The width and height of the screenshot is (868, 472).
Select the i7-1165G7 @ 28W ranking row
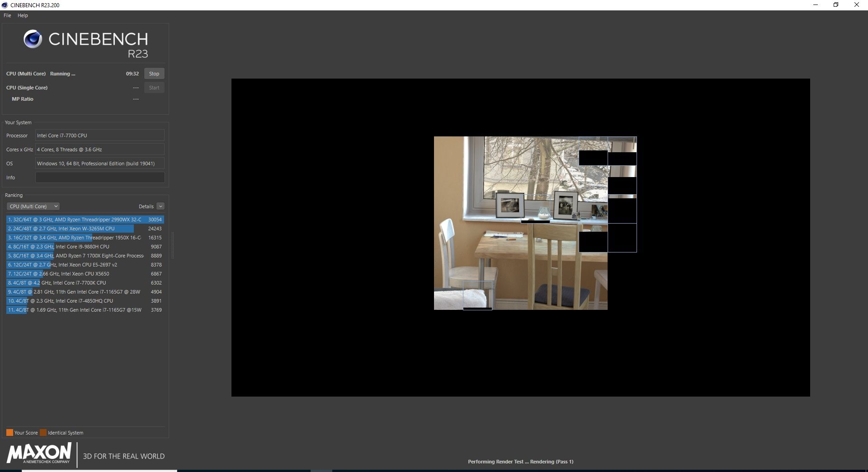tap(85, 292)
